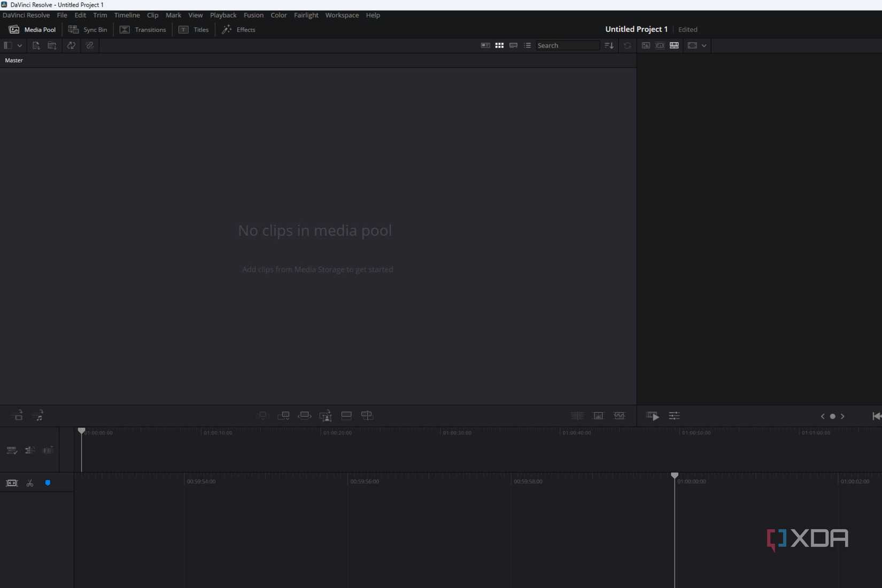The image size is (882, 588).
Task: Toggle the bin list sidebar icon
Action: [8, 45]
